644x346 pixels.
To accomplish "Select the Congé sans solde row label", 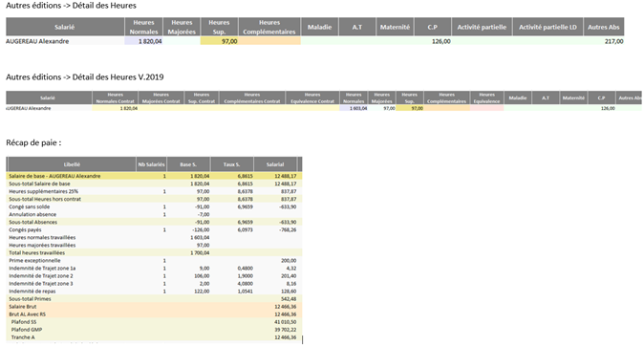I will tap(30, 206).
